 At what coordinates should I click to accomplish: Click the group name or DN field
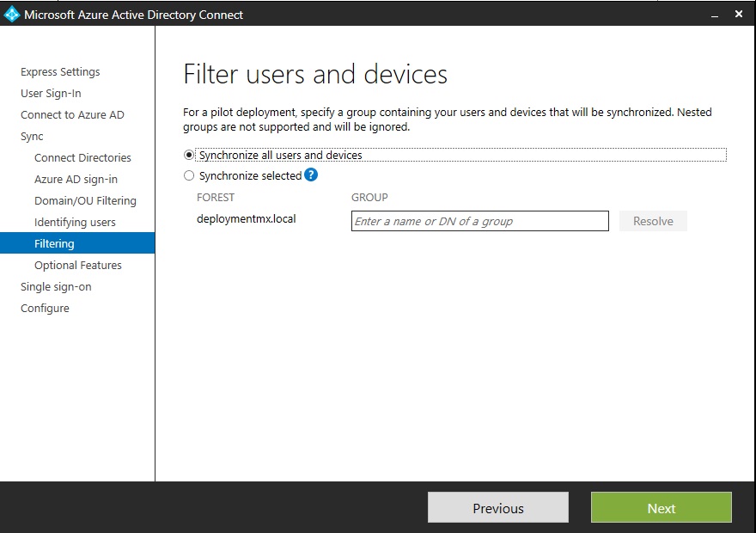[x=479, y=221]
